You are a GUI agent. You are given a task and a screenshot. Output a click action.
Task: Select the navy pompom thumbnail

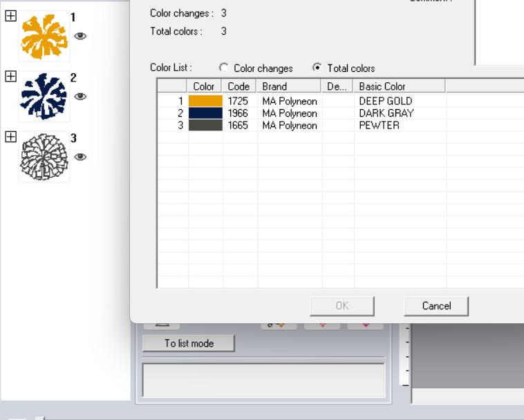click(44, 97)
